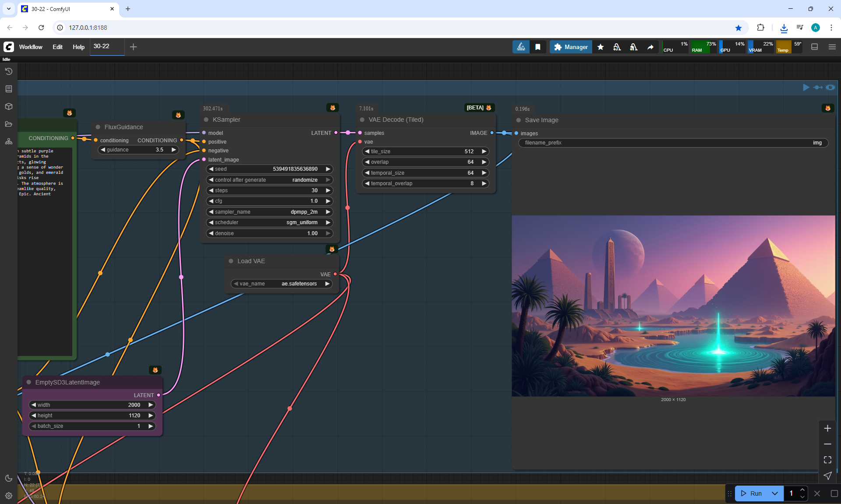Image resolution: width=841 pixels, height=504 pixels.
Task: Click the denoise value slider
Action: (269, 233)
